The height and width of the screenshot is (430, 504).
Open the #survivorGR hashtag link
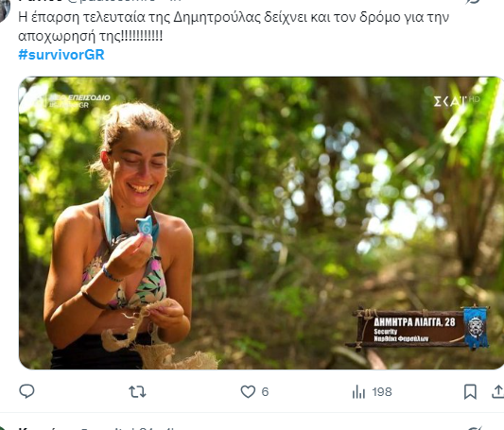61,55
